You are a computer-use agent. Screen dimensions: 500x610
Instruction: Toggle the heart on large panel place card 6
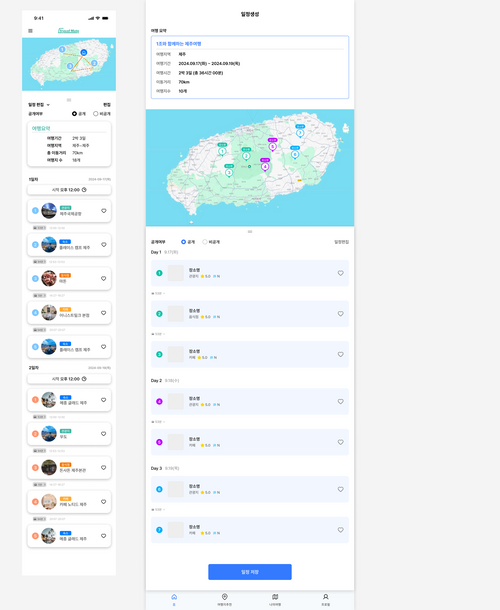click(340, 489)
